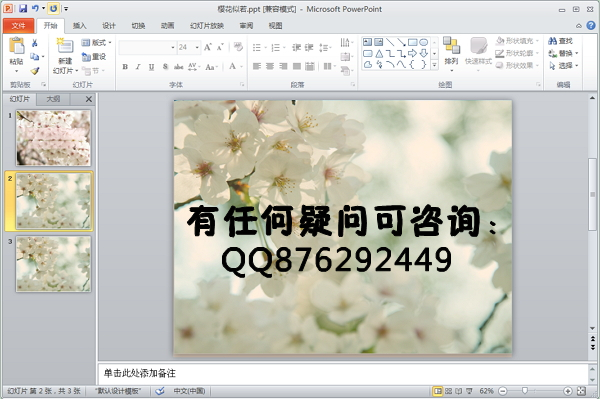The width and height of the screenshot is (600, 399).
Task: Select slide 1 thumbnail
Action: point(54,138)
